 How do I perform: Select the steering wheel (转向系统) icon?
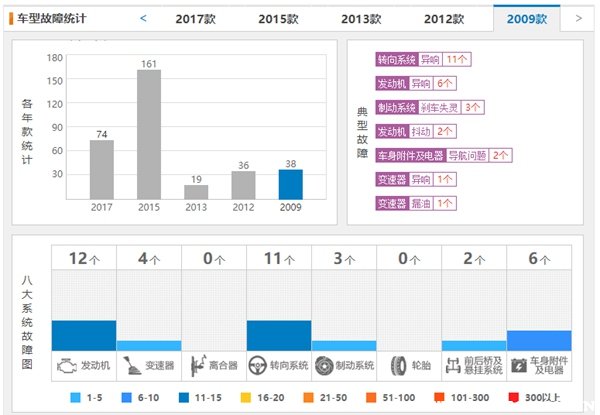(x=259, y=365)
